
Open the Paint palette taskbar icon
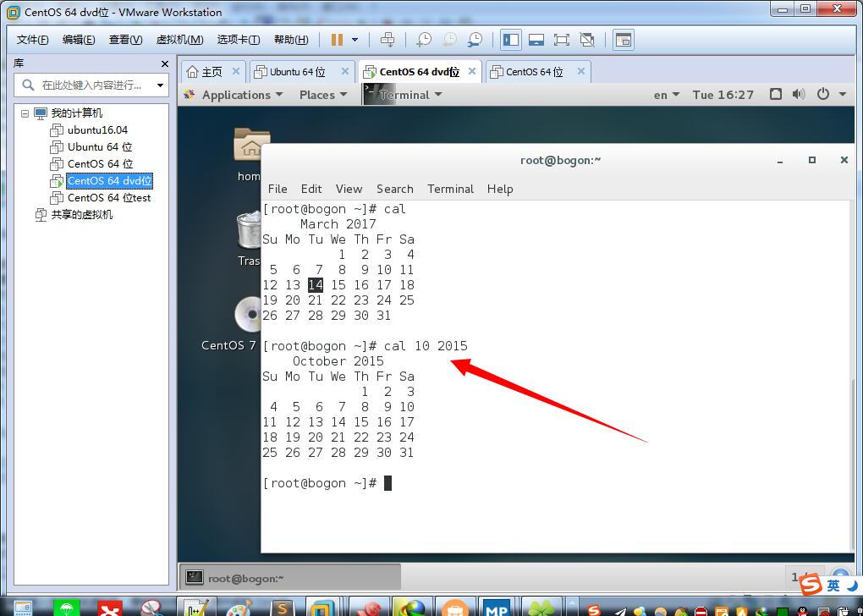point(239,608)
